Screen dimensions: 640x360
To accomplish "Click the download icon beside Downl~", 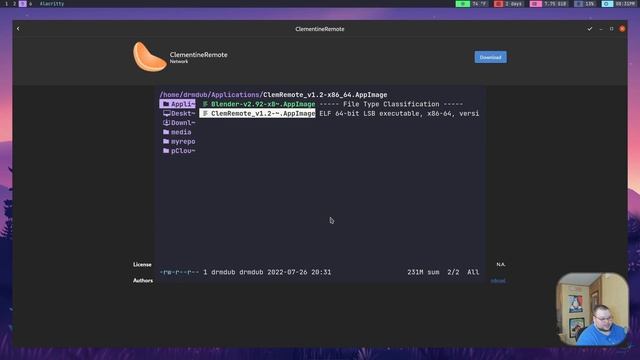I will pos(166,122).
